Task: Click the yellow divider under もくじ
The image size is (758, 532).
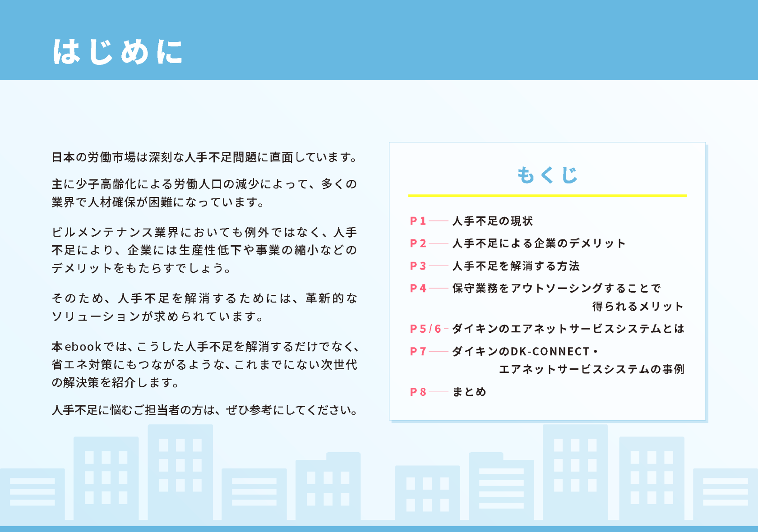Action: [x=547, y=196]
